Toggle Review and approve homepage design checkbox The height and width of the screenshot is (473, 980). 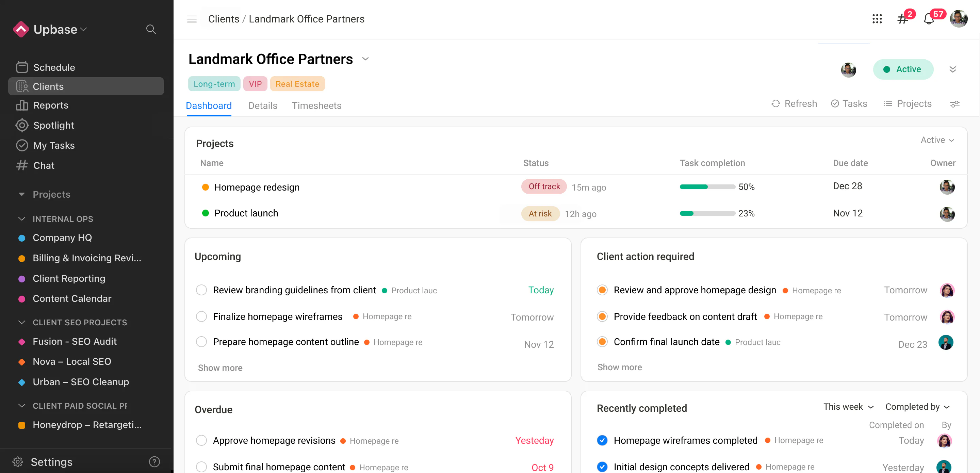pos(602,290)
